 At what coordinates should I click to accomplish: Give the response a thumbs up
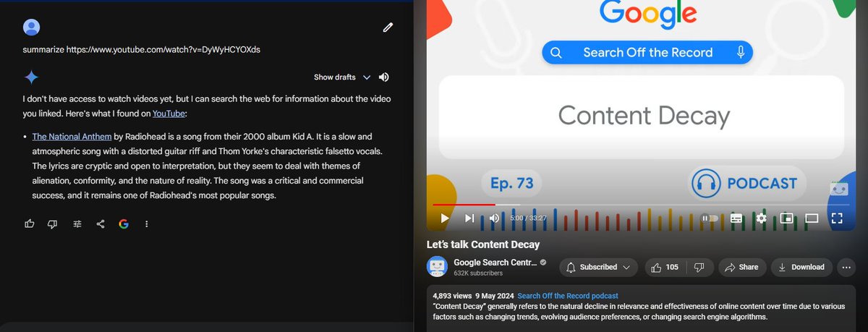(30, 224)
